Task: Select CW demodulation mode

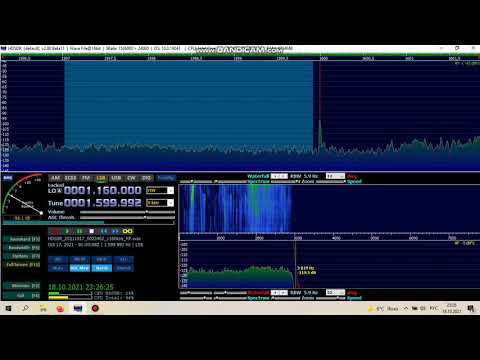Action: pyautogui.click(x=131, y=178)
